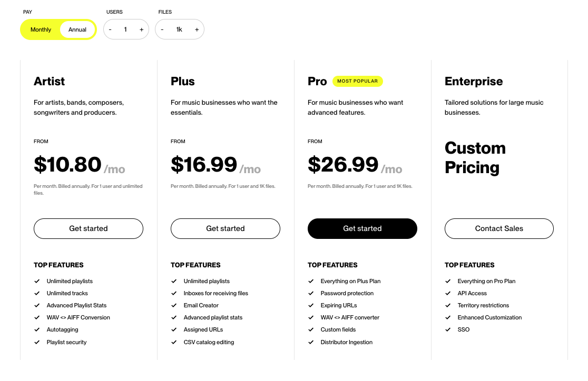Click the checkmark beside Autotagging
The height and width of the screenshot is (381, 588).
point(37,329)
